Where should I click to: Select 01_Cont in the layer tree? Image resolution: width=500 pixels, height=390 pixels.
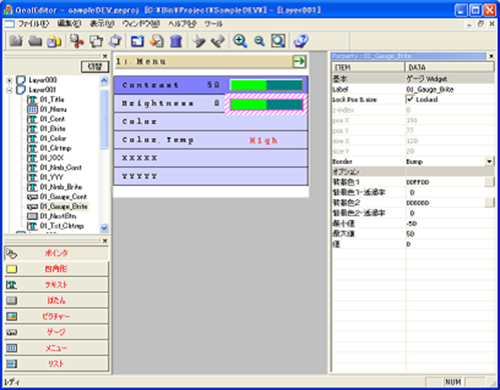pyautogui.click(x=52, y=119)
